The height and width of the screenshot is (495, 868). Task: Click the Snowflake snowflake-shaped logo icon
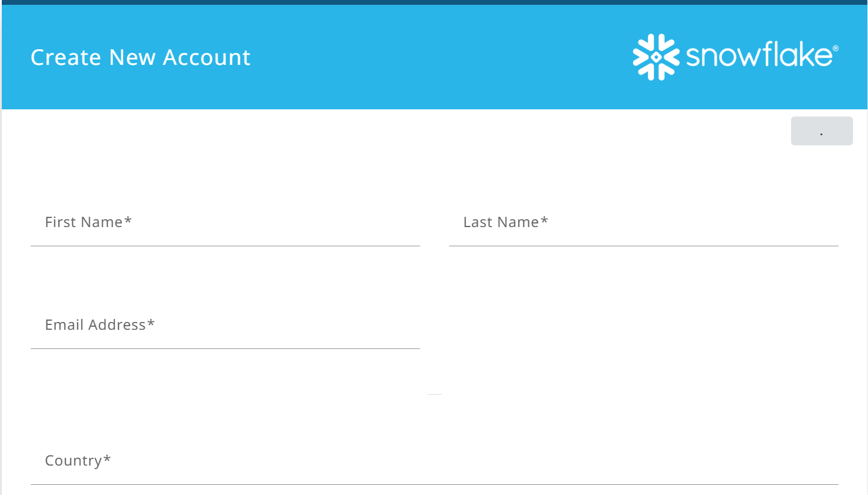pos(656,57)
